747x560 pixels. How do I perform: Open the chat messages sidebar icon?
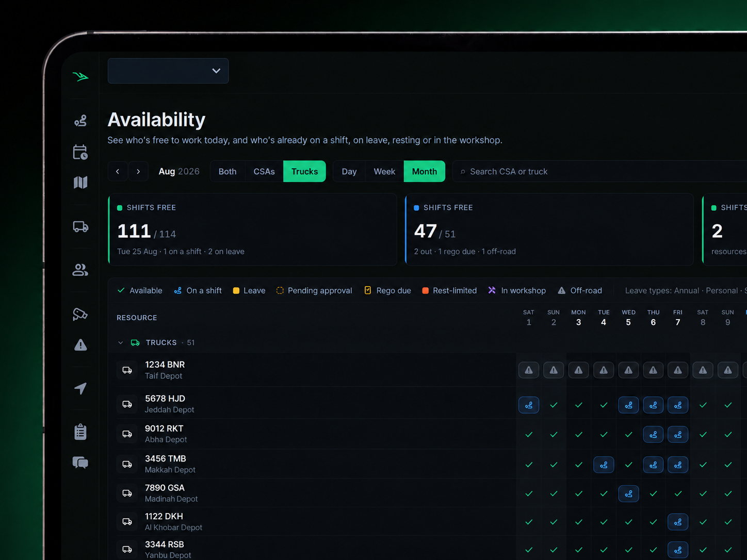pyautogui.click(x=80, y=463)
